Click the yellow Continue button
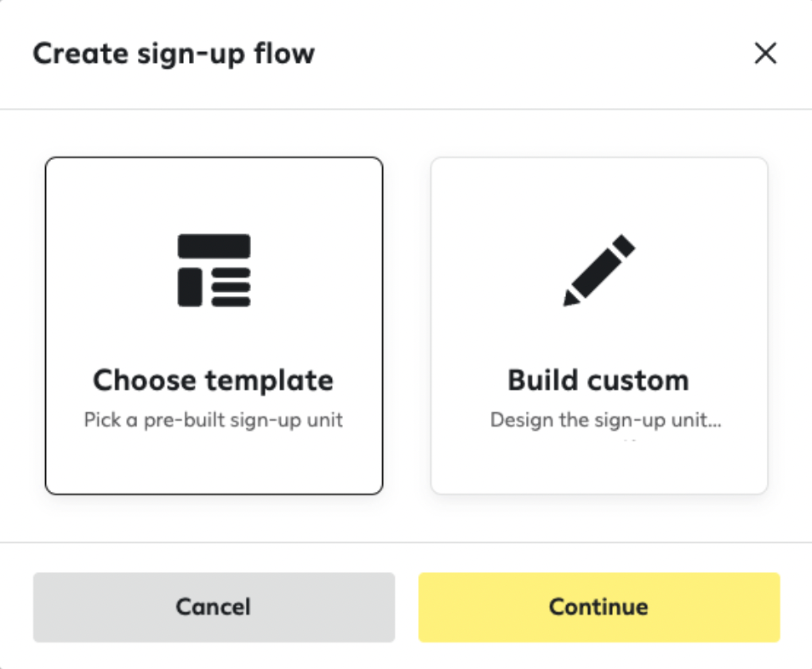 coord(599,608)
